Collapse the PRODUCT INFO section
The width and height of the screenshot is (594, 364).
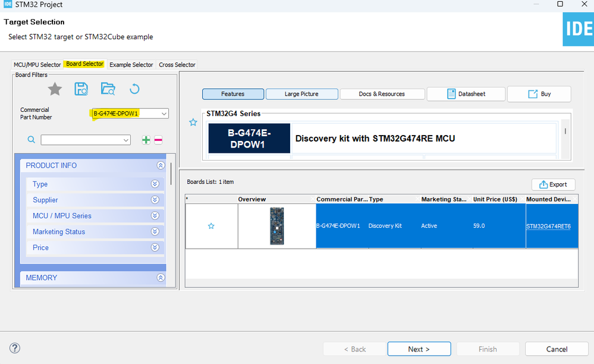(160, 166)
